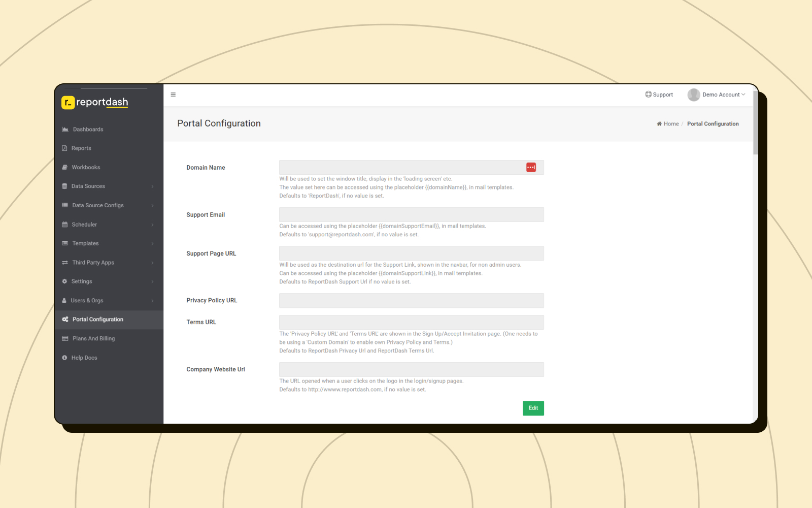Click the green Edit button
812x508 pixels.
[x=533, y=408]
